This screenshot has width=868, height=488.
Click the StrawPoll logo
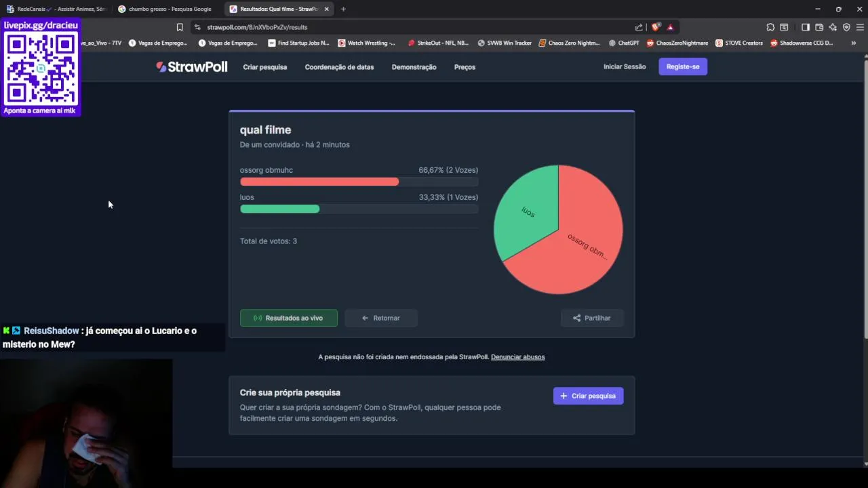click(x=192, y=66)
